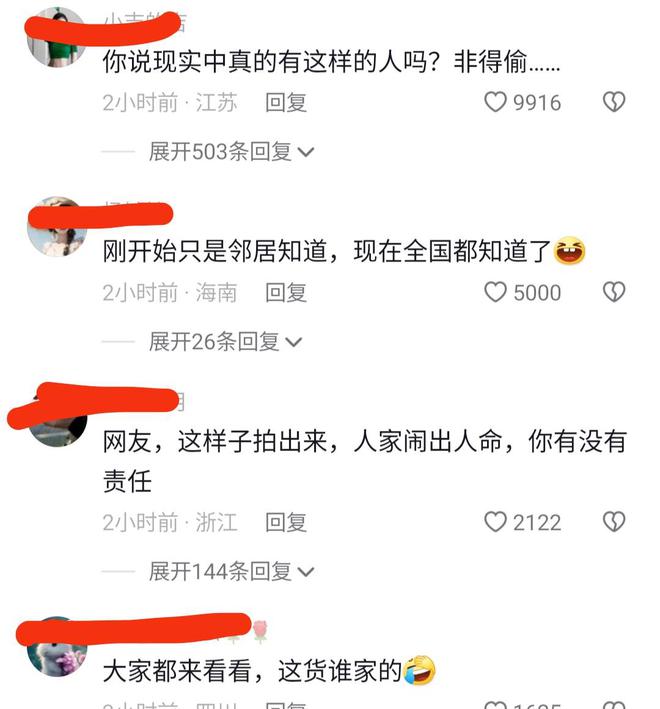Expand the 26 replies thread
This screenshot has width=660, height=709.
pos(225,341)
